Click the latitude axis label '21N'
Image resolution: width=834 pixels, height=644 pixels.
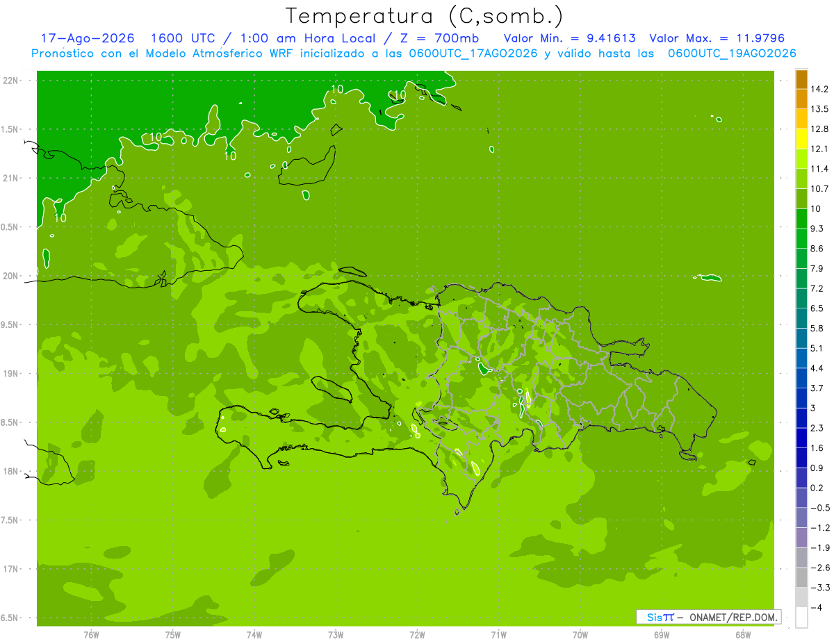(x=11, y=179)
